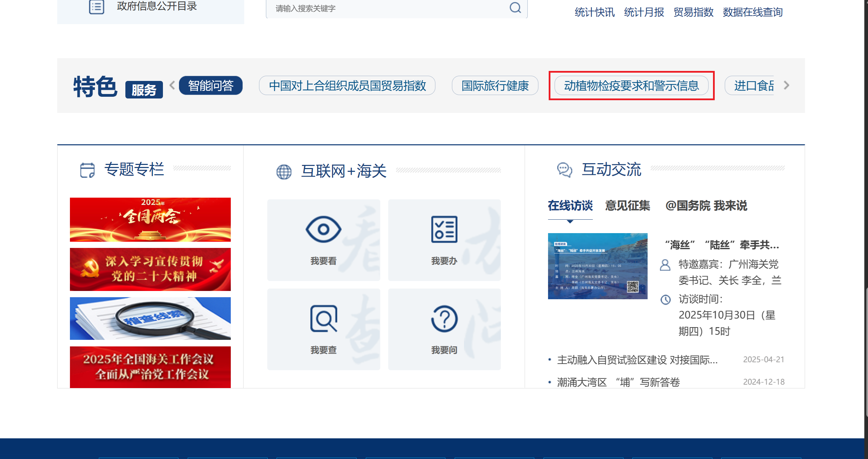Open the online interview video thumbnail
Viewport: 868px width, 459px height.
pyautogui.click(x=598, y=266)
